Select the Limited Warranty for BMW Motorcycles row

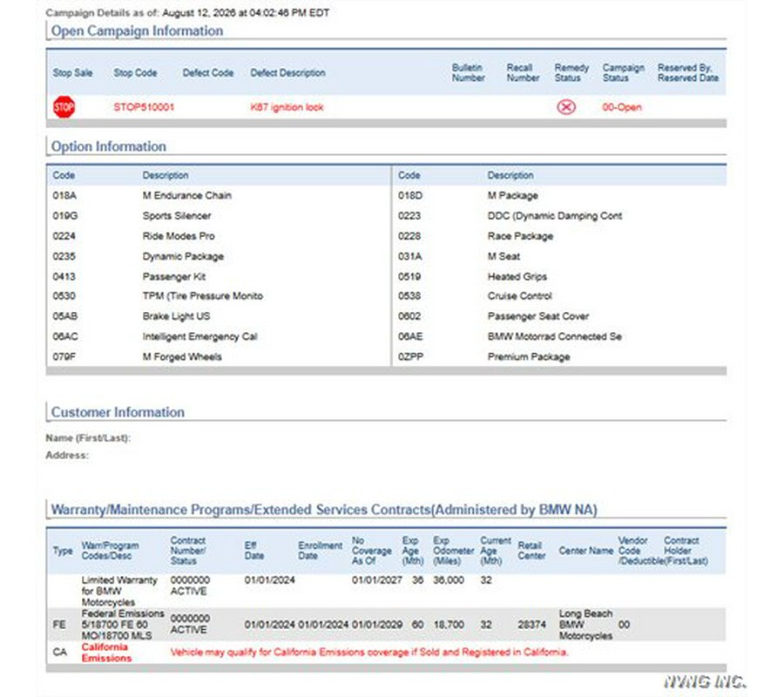(386, 591)
